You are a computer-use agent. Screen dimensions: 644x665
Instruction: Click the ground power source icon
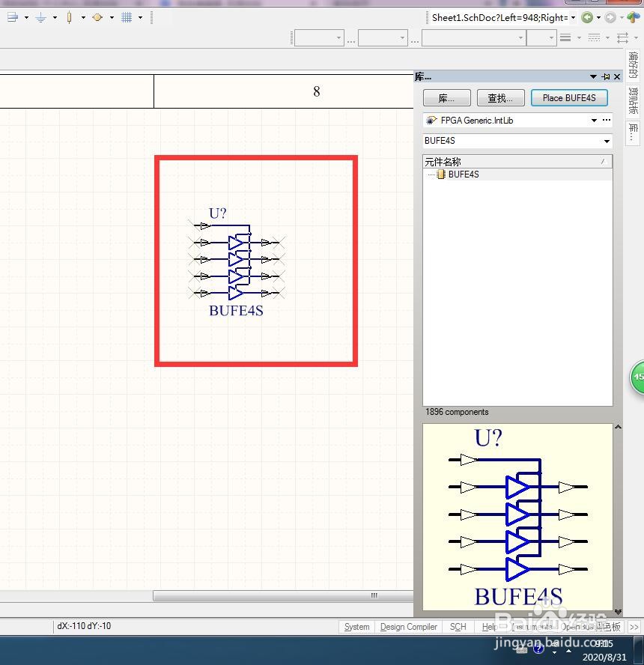[40, 17]
